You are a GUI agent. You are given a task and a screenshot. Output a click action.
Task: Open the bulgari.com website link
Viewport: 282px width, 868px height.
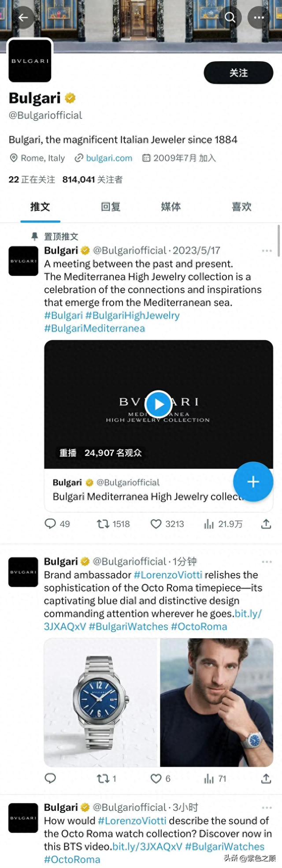tap(109, 158)
